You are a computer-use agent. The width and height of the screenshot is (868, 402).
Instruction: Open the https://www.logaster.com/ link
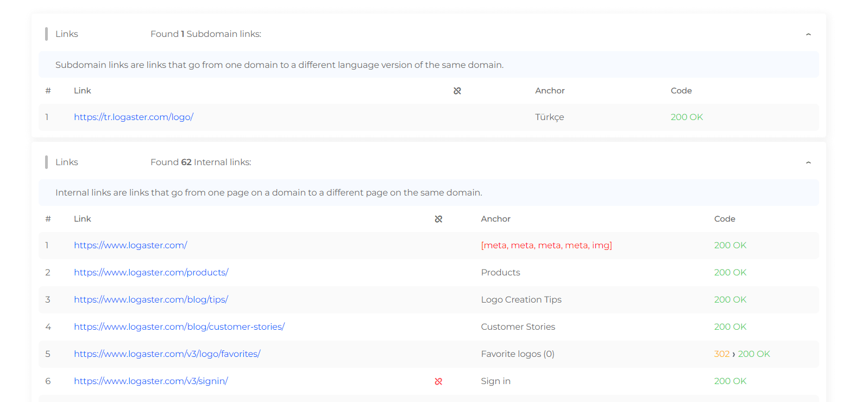click(x=130, y=245)
